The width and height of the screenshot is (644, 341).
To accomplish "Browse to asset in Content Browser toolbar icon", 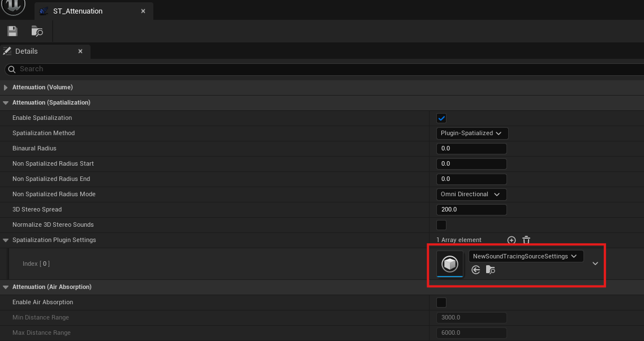I will [37, 31].
